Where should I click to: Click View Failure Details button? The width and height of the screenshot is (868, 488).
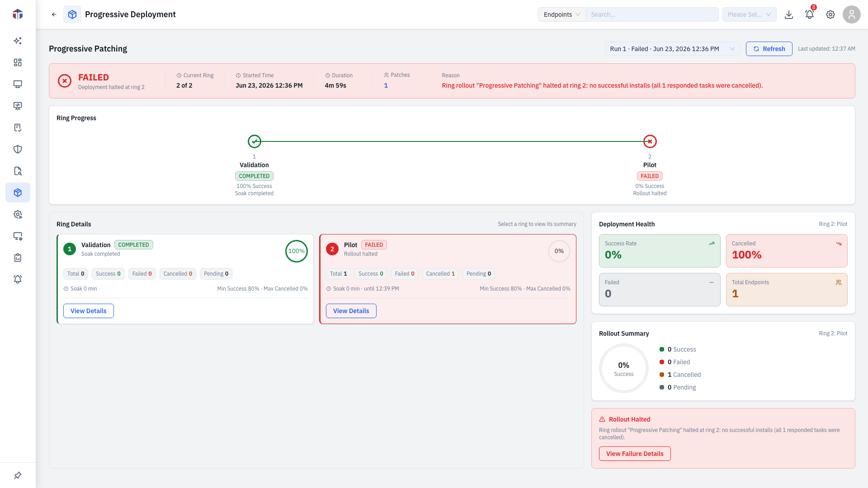635,454
